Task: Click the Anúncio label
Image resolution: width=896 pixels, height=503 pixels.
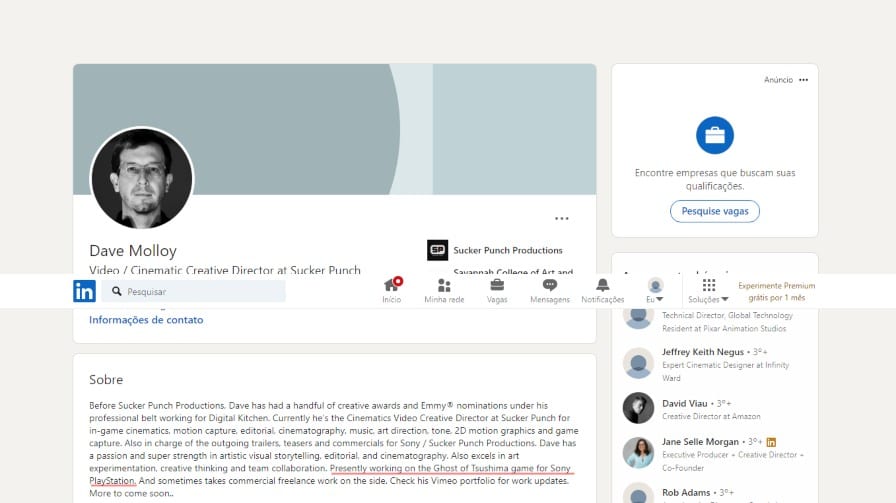Action: point(778,80)
